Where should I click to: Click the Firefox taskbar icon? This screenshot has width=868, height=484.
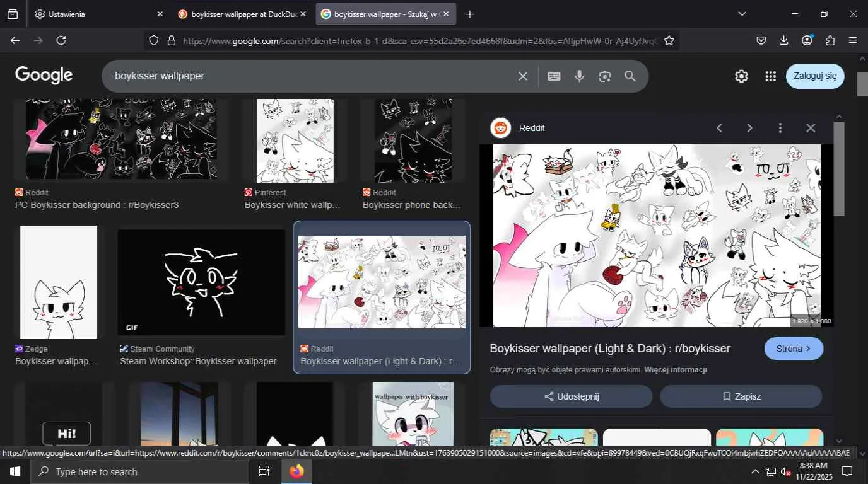tap(296, 471)
